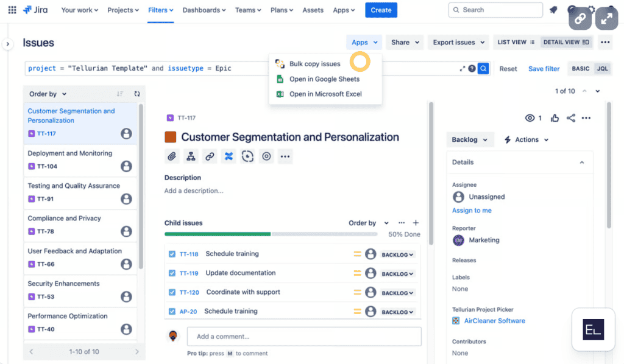Click the blue search magnifier in the JQL bar

[483, 69]
